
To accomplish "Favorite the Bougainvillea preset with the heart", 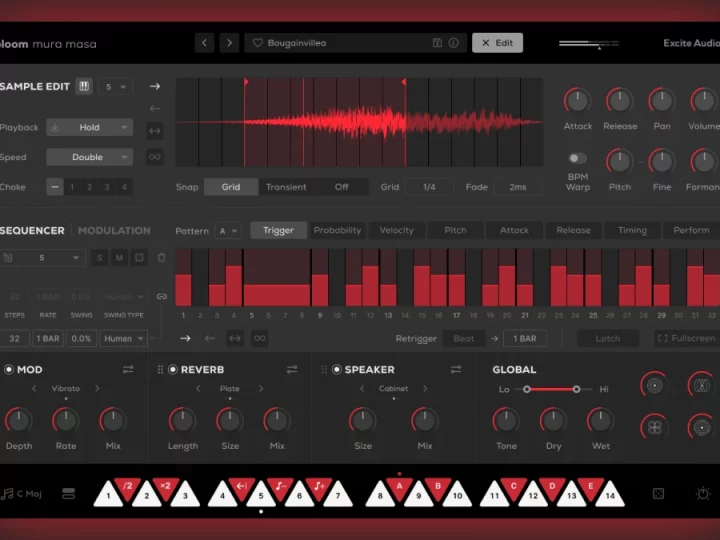I will coord(258,43).
